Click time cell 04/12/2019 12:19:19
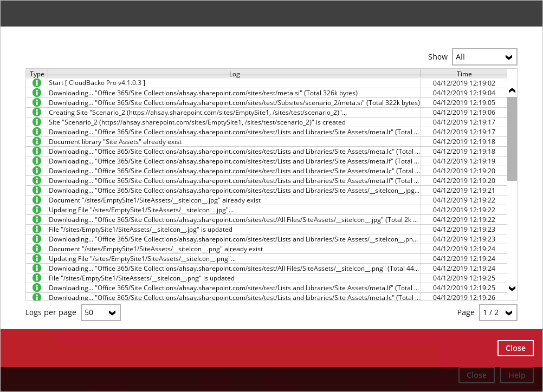The height and width of the screenshot is (392, 543). 464,161
